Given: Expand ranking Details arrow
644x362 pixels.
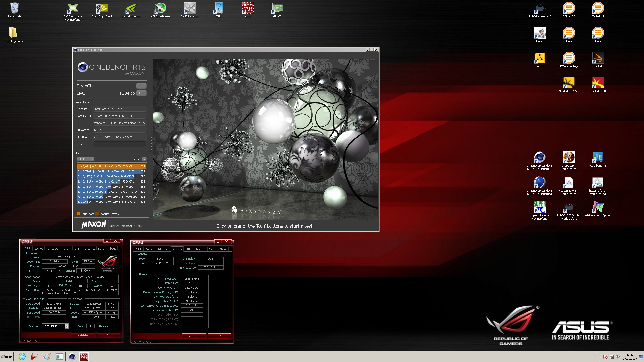Looking at the screenshot, I should point(144,159).
